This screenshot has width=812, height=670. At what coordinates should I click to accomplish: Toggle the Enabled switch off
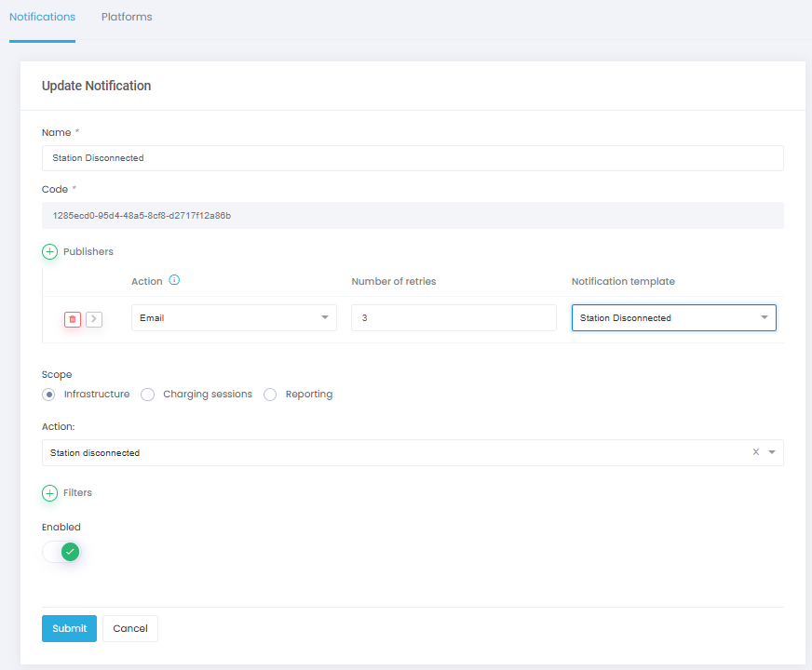pos(61,552)
